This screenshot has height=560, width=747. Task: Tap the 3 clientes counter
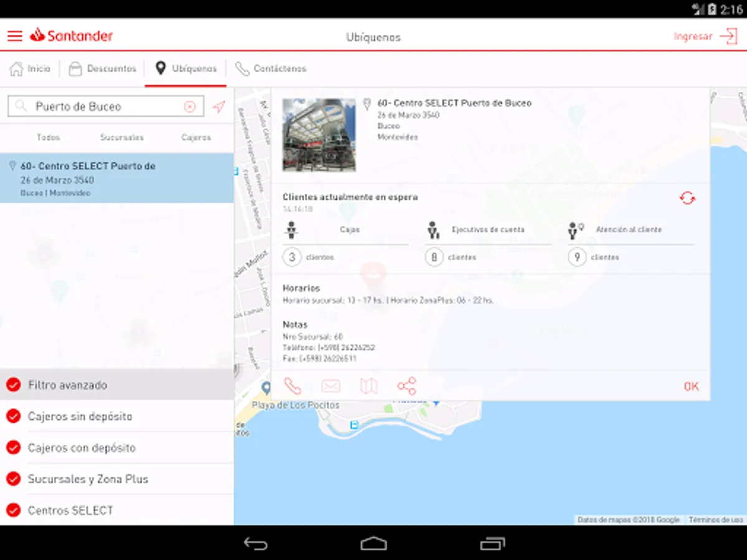pos(292,257)
